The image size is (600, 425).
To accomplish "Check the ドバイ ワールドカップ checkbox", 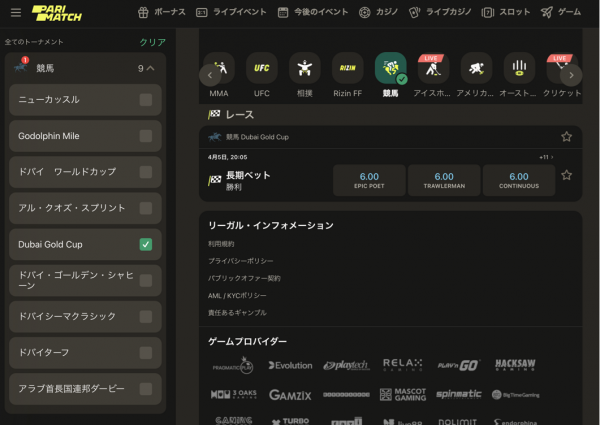I will tap(146, 172).
